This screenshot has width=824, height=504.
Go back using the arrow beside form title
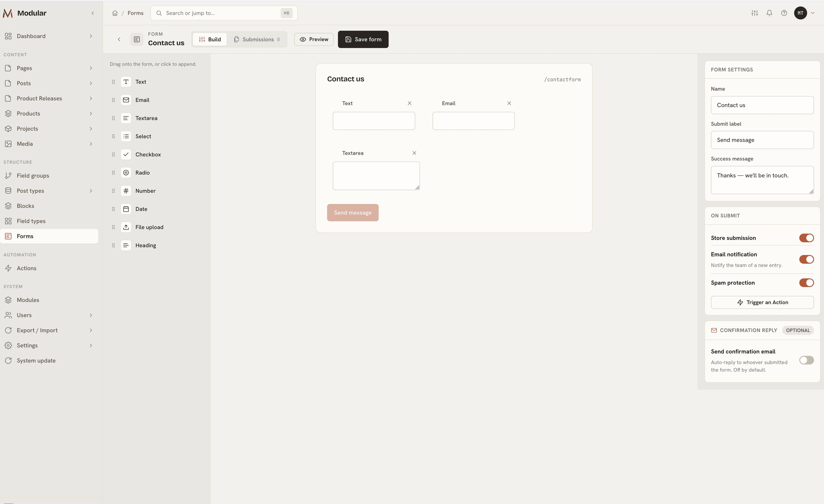pyautogui.click(x=119, y=39)
